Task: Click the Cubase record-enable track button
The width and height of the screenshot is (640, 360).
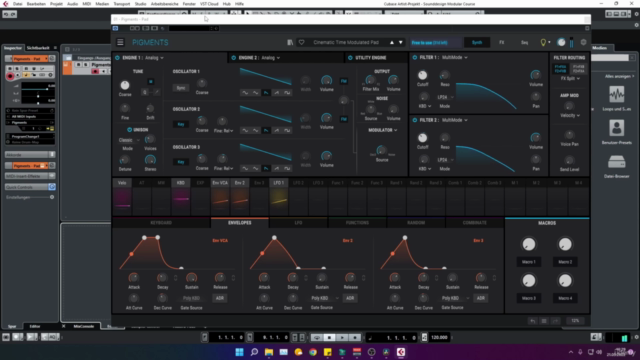Action: click(x=10, y=76)
